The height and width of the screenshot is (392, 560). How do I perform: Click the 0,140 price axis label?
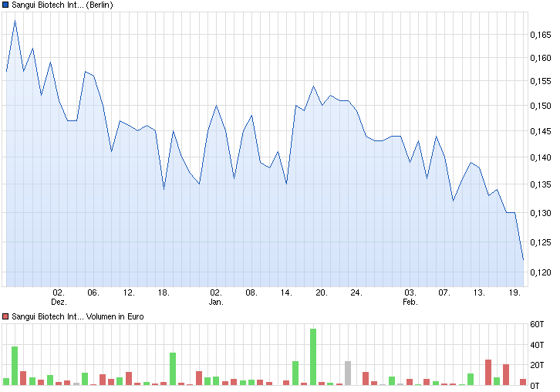point(541,157)
